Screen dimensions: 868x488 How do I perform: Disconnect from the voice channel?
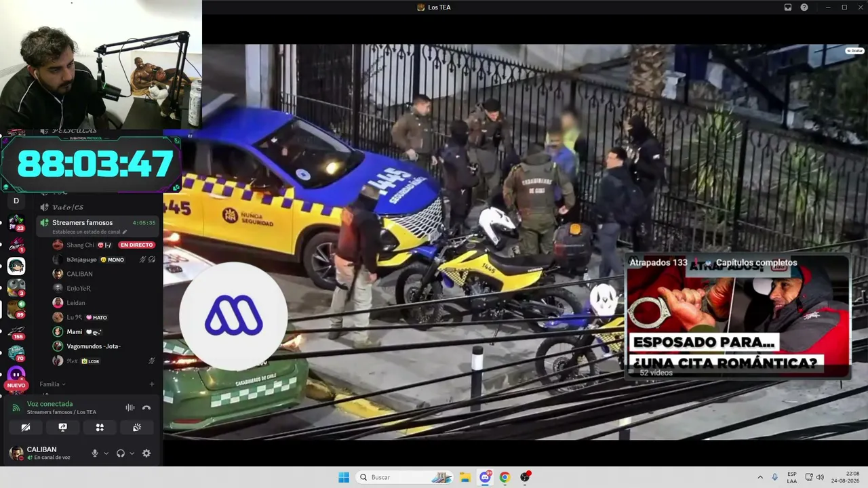[x=146, y=407]
